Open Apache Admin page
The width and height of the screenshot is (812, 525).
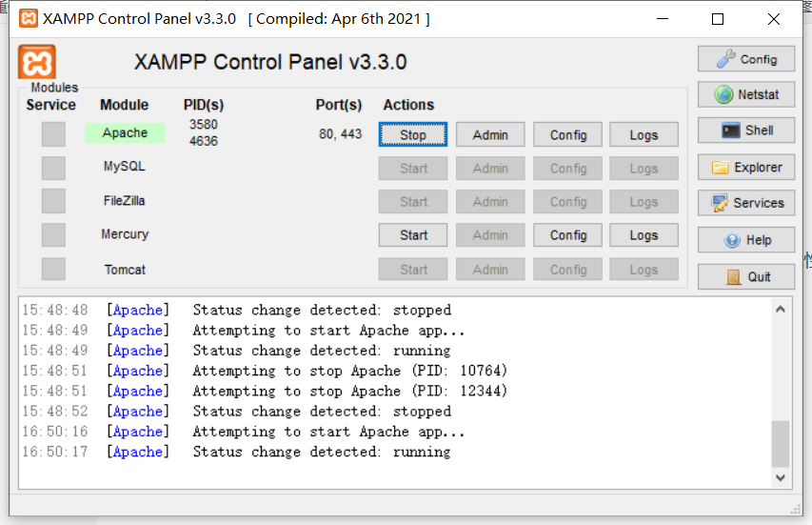point(490,134)
